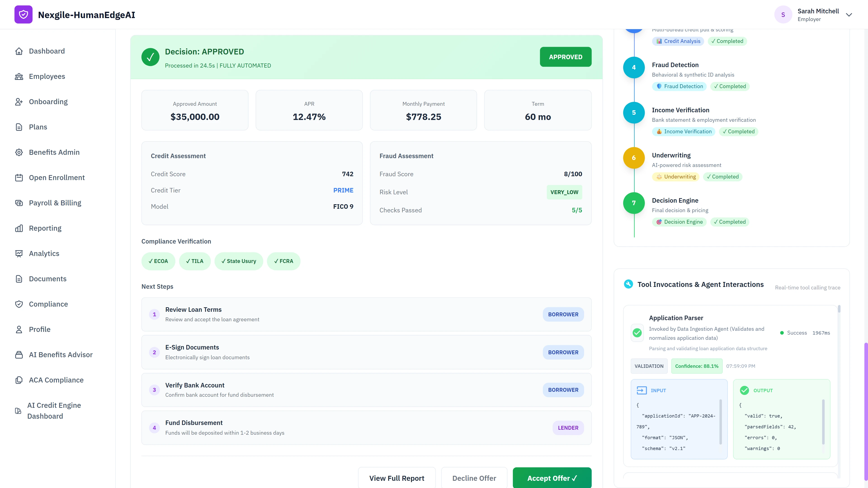Open the Onboarding section

click(x=48, y=101)
